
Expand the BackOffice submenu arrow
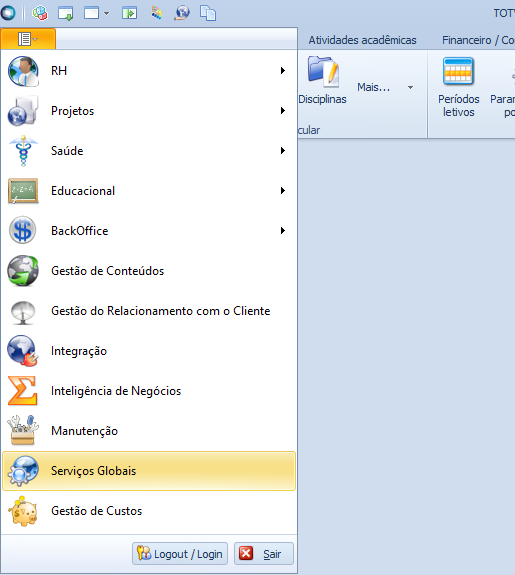[x=282, y=230]
